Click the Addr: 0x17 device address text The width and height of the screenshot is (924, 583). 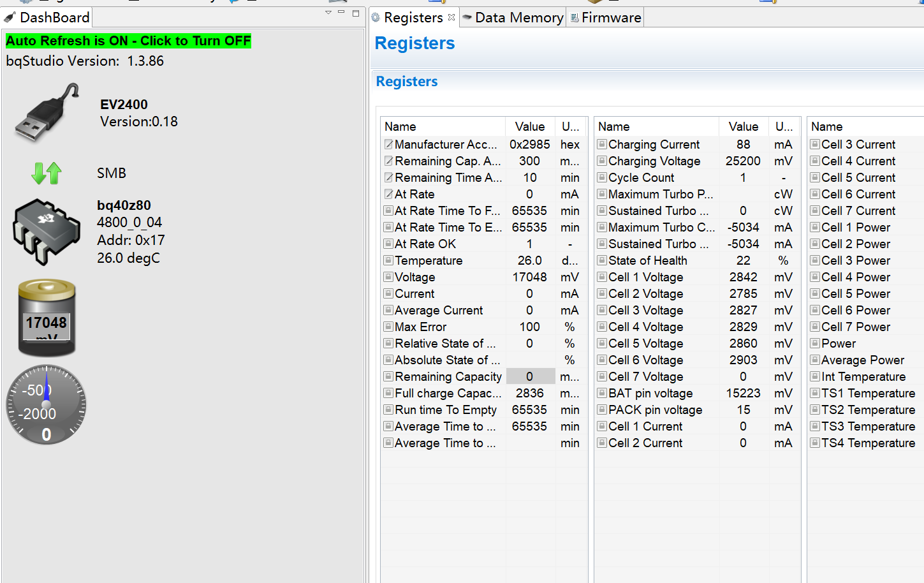pyautogui.click(x=131, y=240)
